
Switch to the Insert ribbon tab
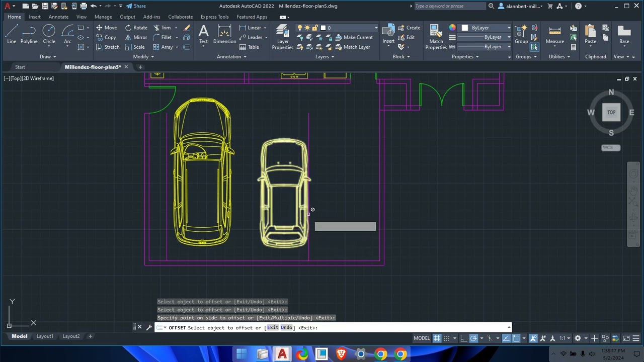(35, 17)
